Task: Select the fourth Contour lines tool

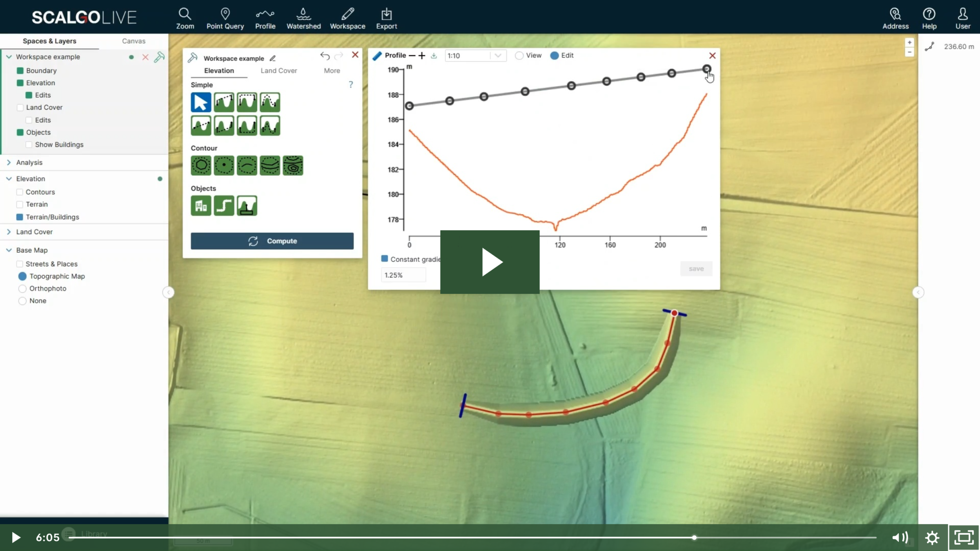Action: [270, 165]
